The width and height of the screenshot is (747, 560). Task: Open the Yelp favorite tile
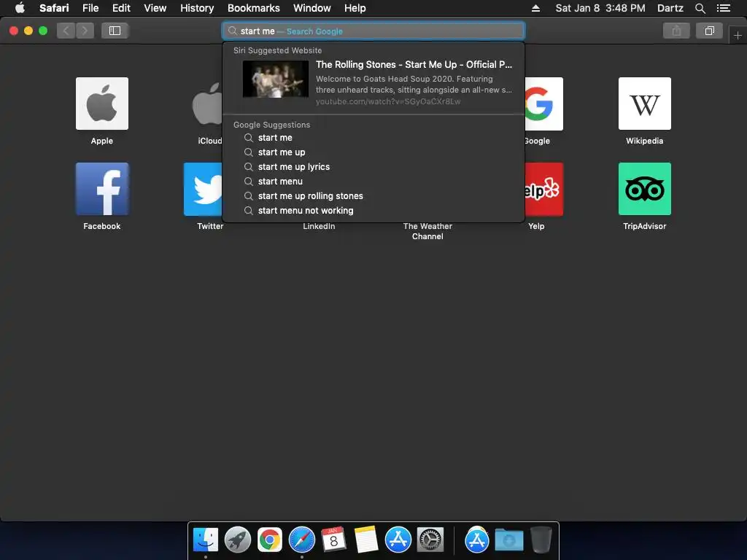point(543,189)
